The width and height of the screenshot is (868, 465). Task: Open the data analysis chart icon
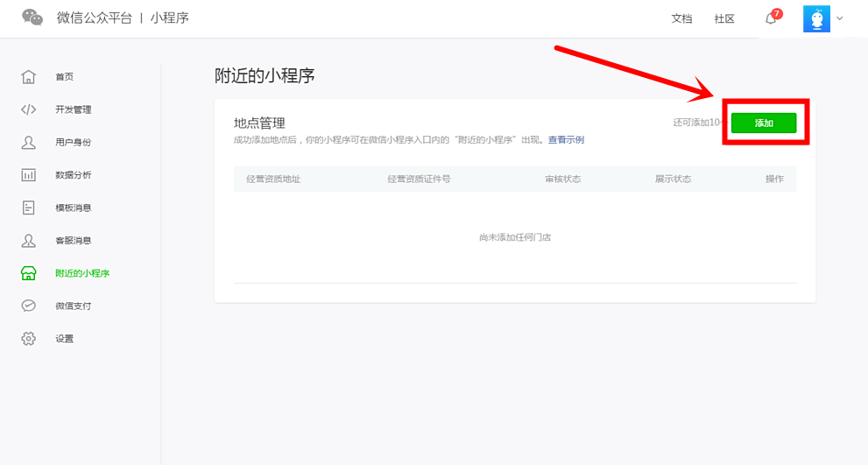[29, 175]
